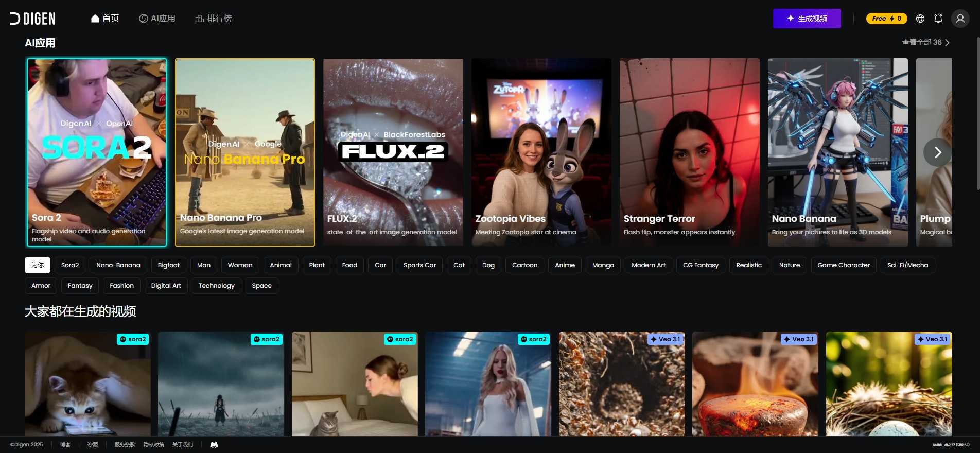Open the 排行榜 nav tab

click(214, 19)
